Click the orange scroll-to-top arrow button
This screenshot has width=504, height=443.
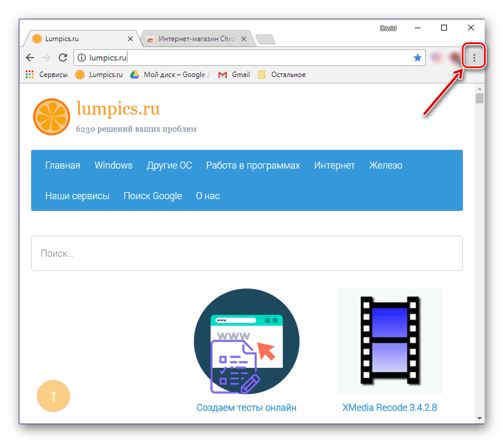click(53, 396)
